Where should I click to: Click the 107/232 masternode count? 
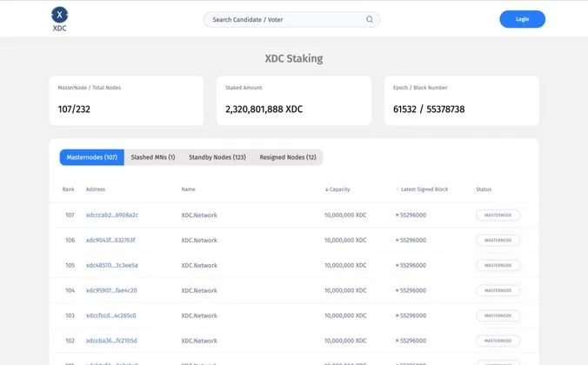tap(74, 109)
